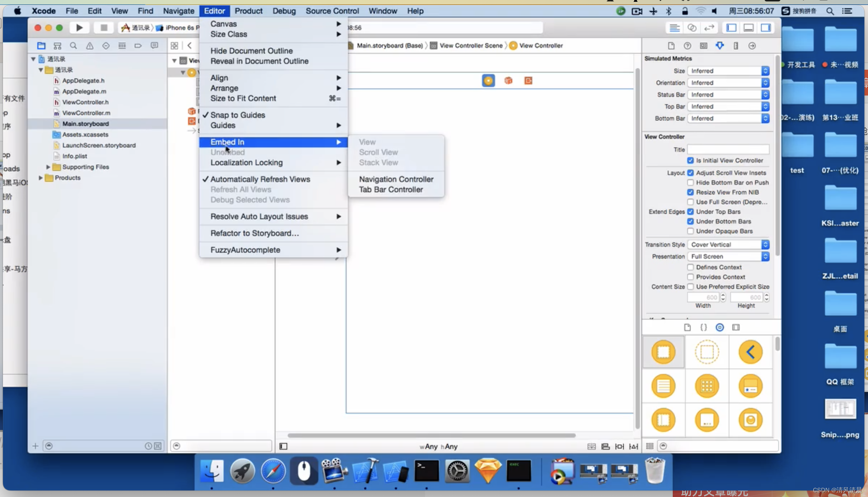The image size is (868, 497).
Task: Select the First Responder cube in scene dock
Action: click(508, 80)
